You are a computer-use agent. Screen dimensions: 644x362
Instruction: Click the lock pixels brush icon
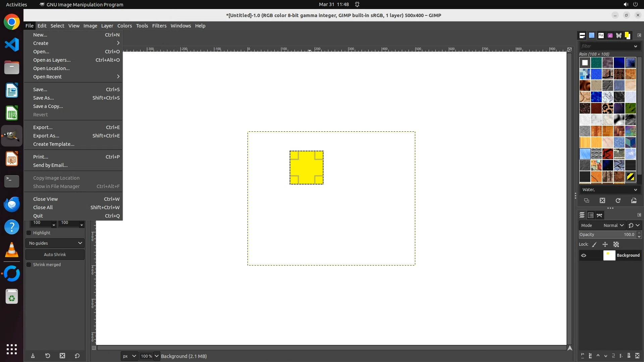click(x=594, y=244)
